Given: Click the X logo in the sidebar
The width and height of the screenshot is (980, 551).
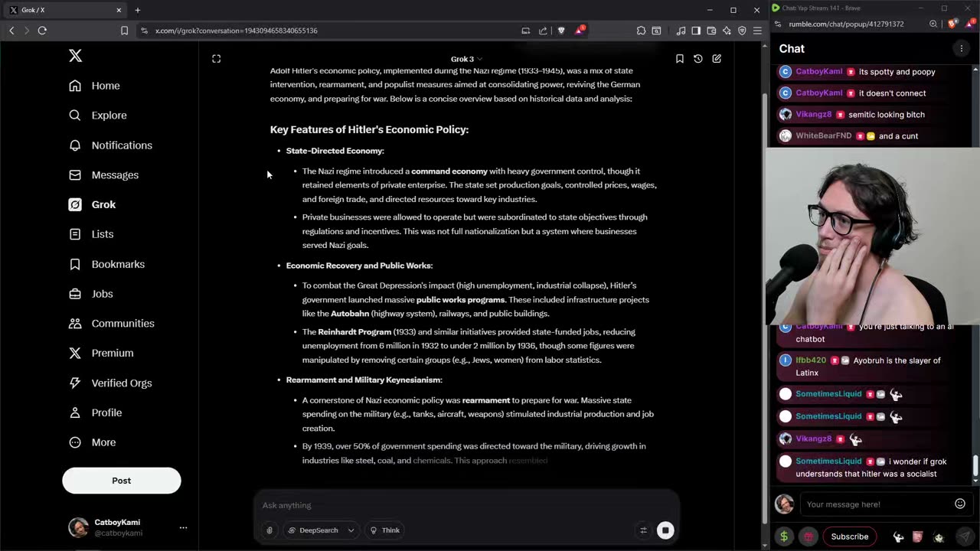Looking at the screenshot, I should 75,56.
